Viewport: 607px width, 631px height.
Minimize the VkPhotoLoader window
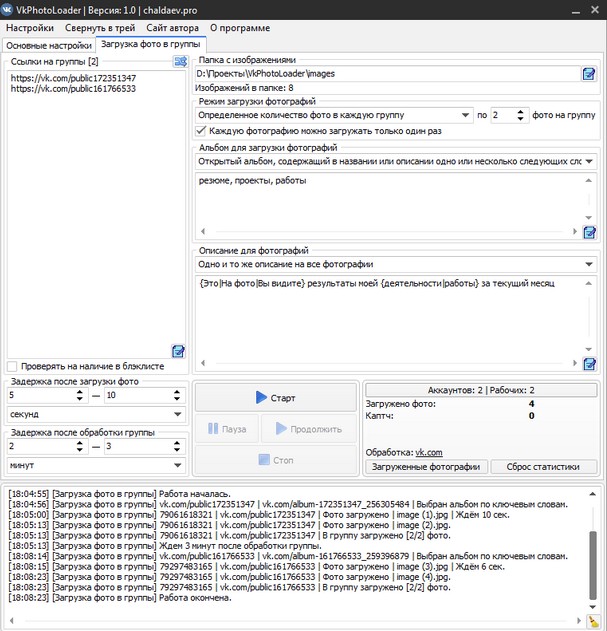[x=576, y=10]
